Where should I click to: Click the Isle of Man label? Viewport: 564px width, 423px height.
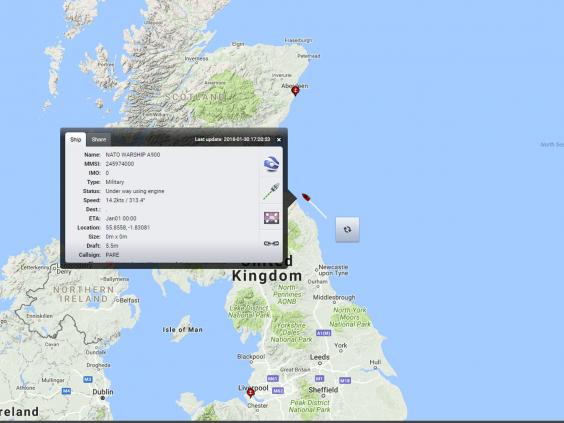(x=182, y=329)
